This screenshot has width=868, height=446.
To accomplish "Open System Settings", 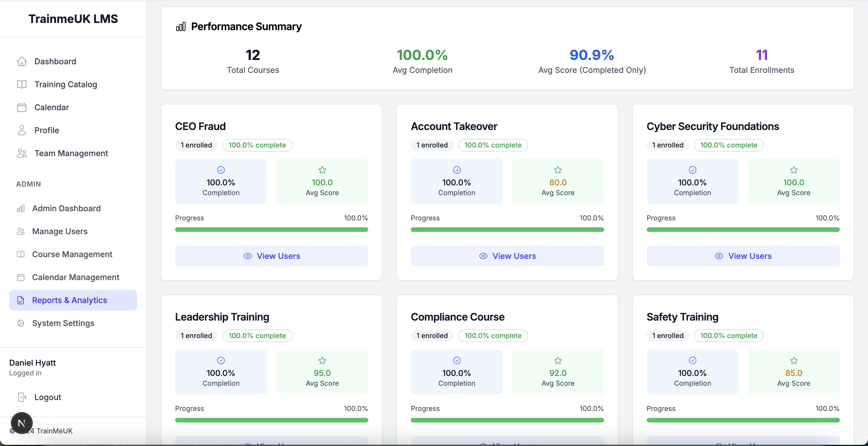I will (73, 323).
